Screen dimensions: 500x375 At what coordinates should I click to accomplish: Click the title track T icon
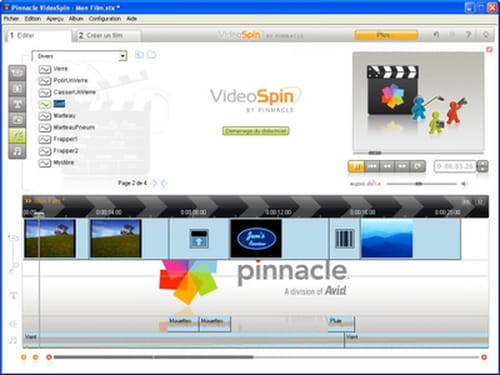[14, 295]
